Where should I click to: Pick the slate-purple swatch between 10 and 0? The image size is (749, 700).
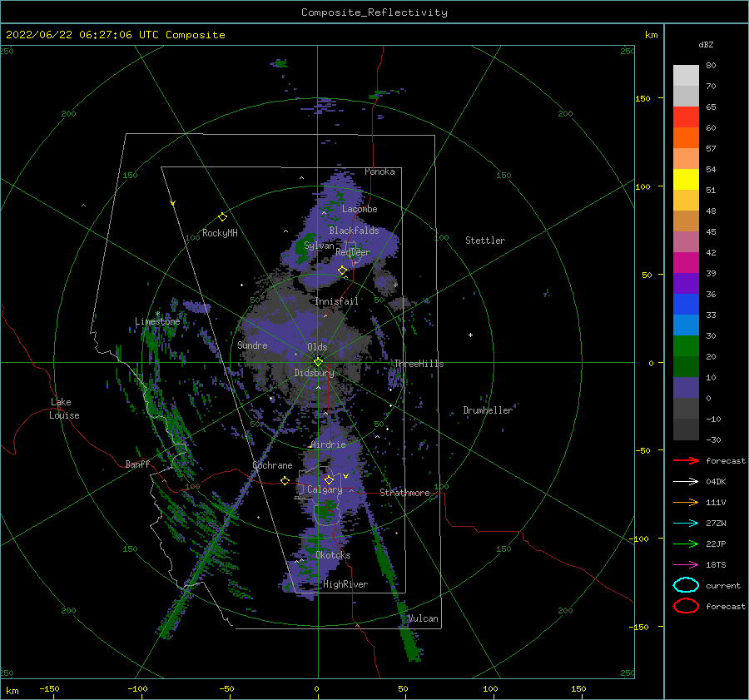(x=686, y=388)
